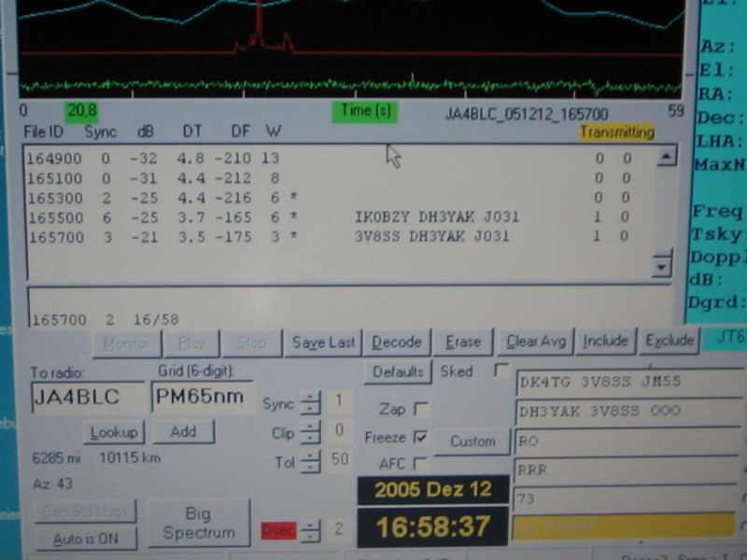Adjust the Clip spinner arrows
Screen dimensions: 747x560
coord(311,431)
